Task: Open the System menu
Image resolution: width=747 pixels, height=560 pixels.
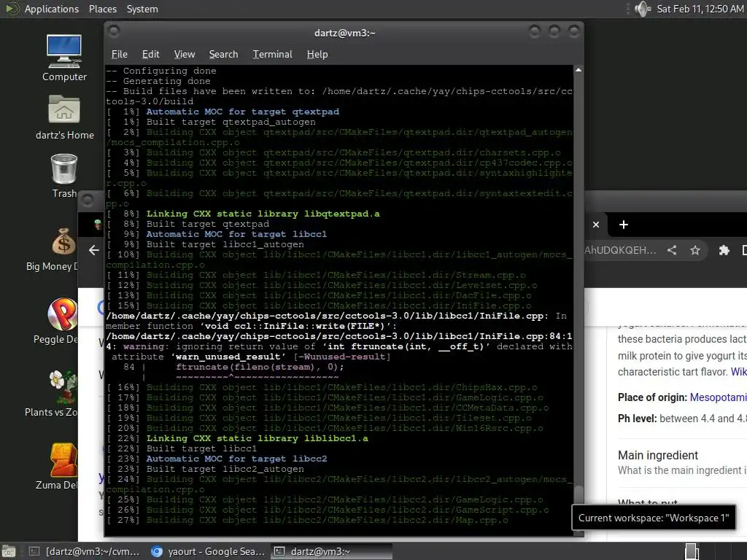Action: 142,9
